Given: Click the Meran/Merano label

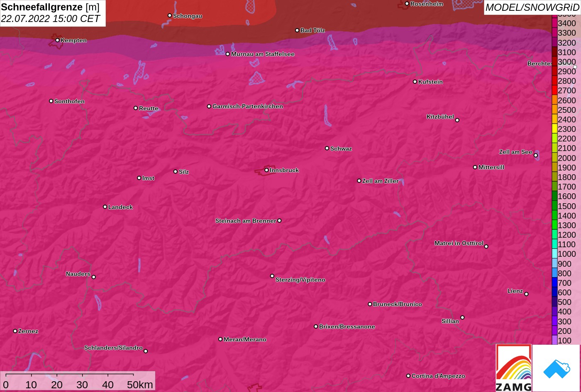Looking at the screenshot, I should tap(245, 339).
